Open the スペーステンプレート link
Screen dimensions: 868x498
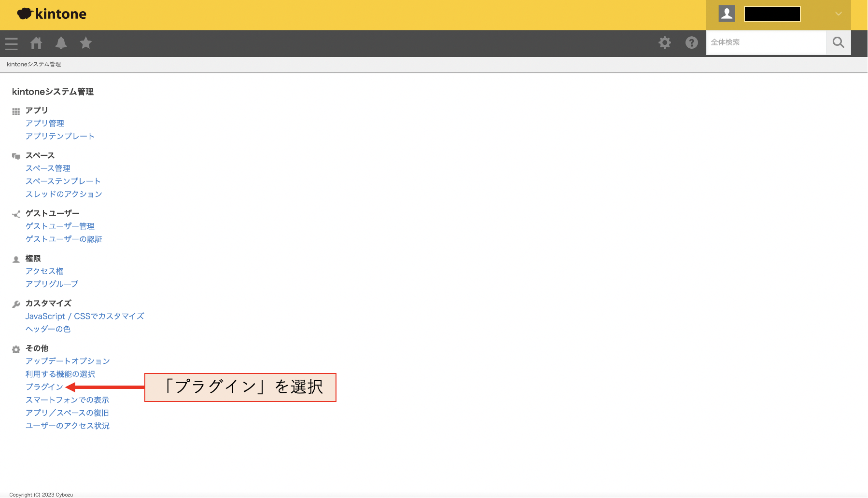pos(63,181)
